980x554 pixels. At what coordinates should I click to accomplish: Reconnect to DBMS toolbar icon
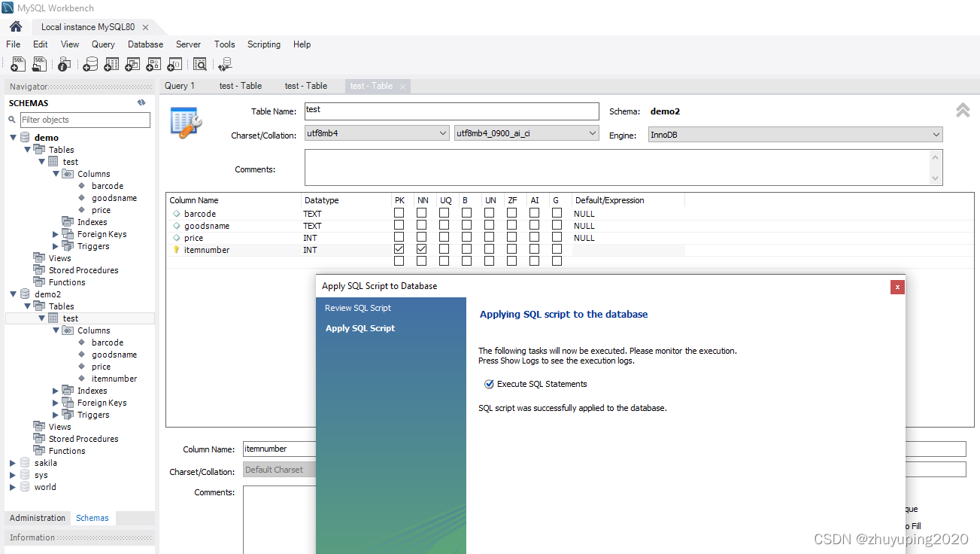[225, 65]
